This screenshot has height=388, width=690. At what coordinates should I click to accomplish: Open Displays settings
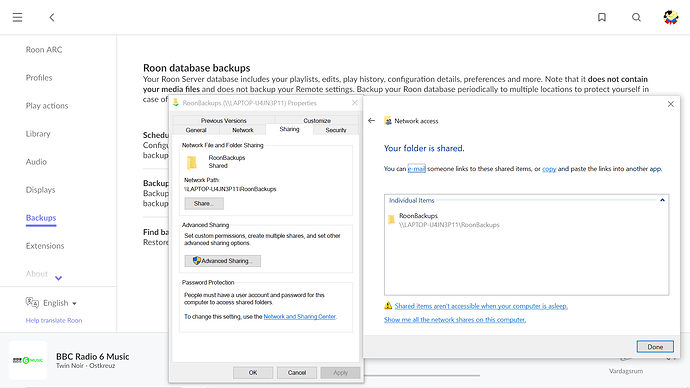40,190
